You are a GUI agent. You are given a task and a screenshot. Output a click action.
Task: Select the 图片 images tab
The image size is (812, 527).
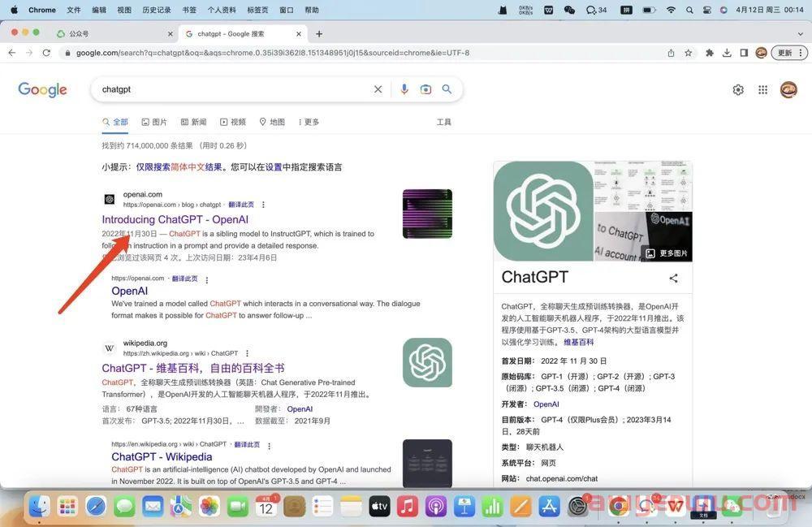click(x=154, y=122)
